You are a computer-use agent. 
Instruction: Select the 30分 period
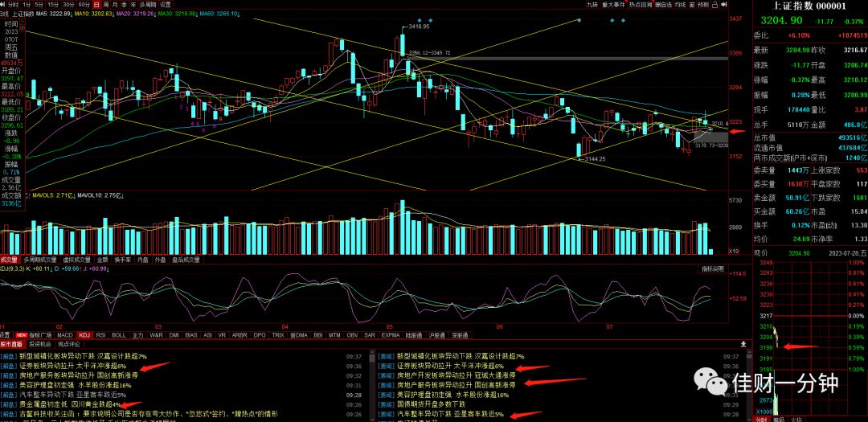click(68, 5)
